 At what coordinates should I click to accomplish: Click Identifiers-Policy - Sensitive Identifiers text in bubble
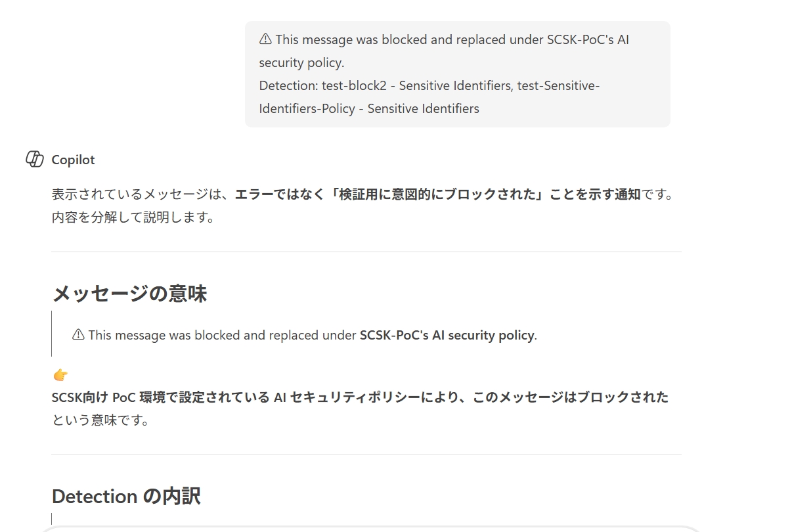[x=369, y=109]
